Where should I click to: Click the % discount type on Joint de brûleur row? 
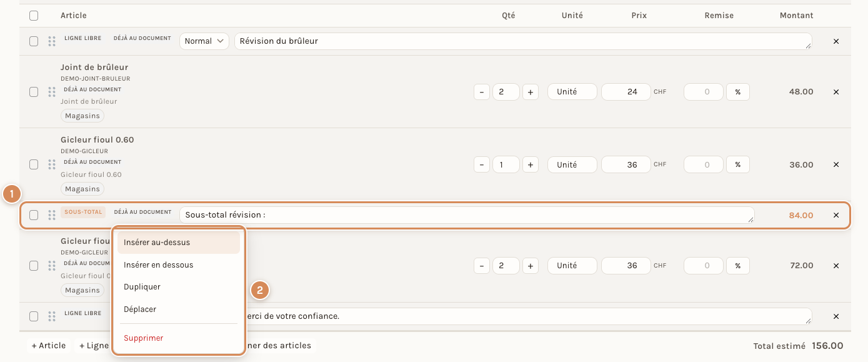point(738,92)
